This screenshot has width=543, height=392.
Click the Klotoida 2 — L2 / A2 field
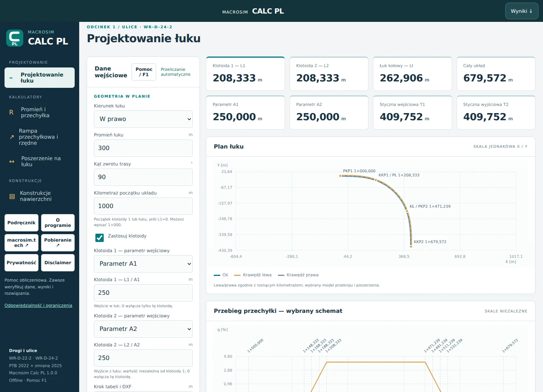pyautogui.click(x=143, y=358)
